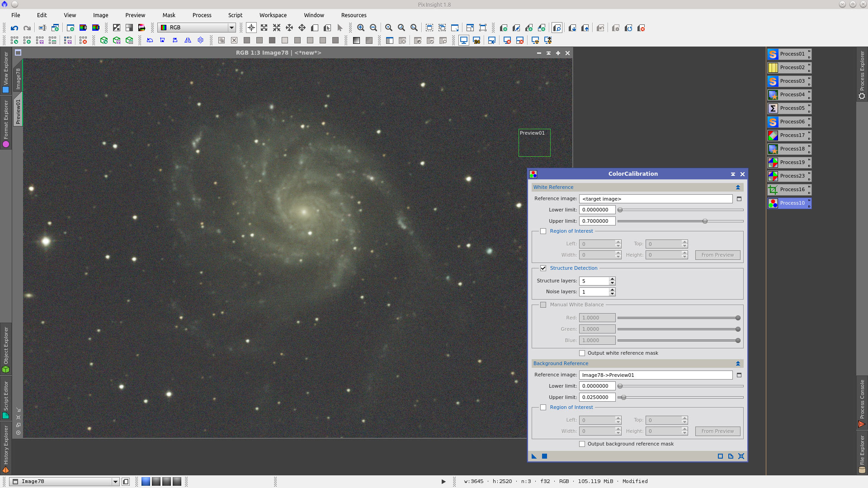The width and height of the screenshot is (868, 488).
Task: Select the fit view zoom icon
Action: click(401, 28)
